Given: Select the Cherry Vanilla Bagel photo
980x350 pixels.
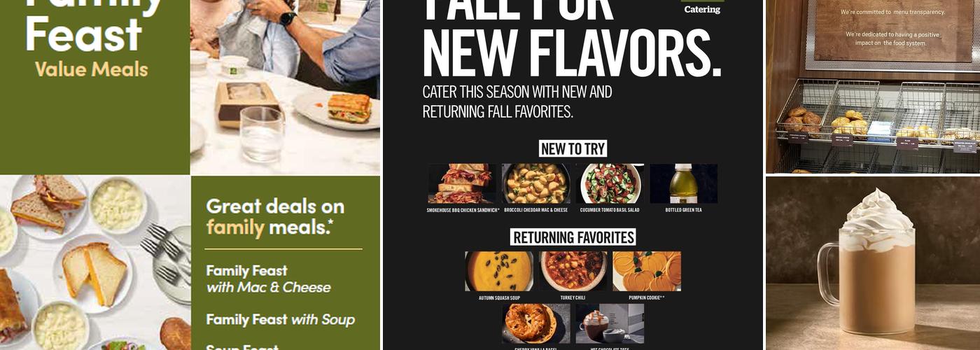Looking at the screenshot, I should click(536, 323).
